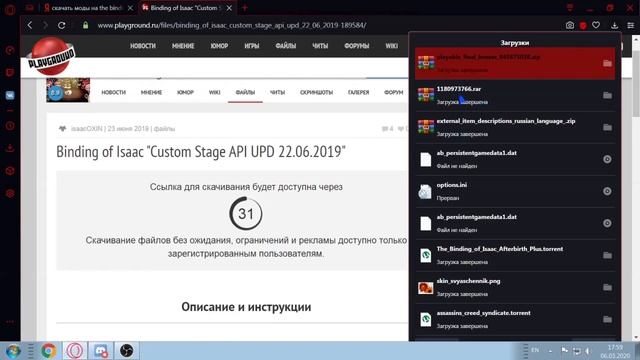Open ИГРЫ in the top site menu

252,46
